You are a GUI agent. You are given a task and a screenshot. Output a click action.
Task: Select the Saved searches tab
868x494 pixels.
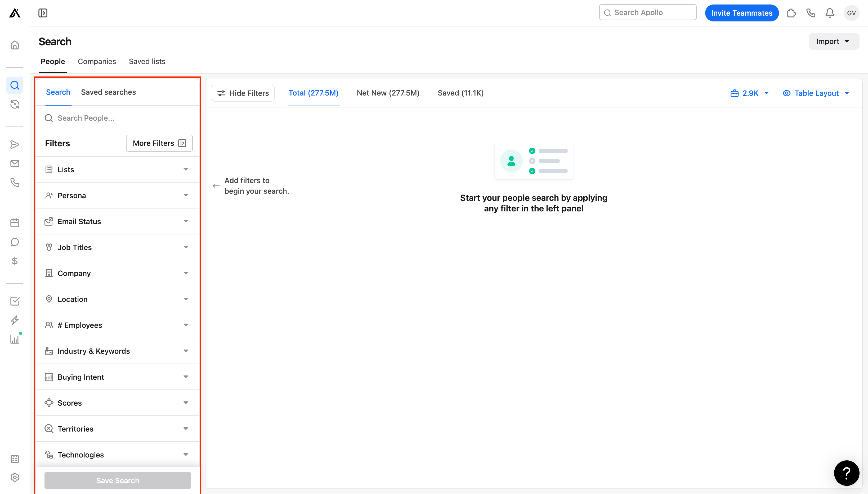tap(108, 92)
